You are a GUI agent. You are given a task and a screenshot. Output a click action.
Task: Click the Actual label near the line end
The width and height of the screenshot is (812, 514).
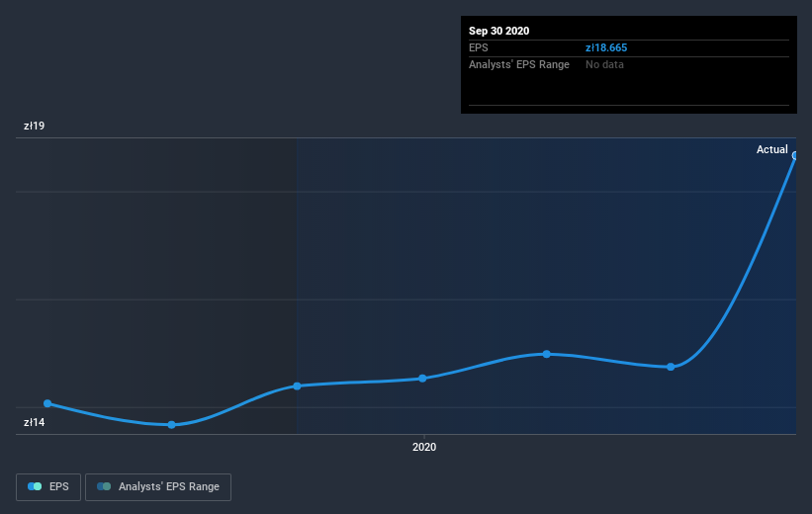coord(771,149)
